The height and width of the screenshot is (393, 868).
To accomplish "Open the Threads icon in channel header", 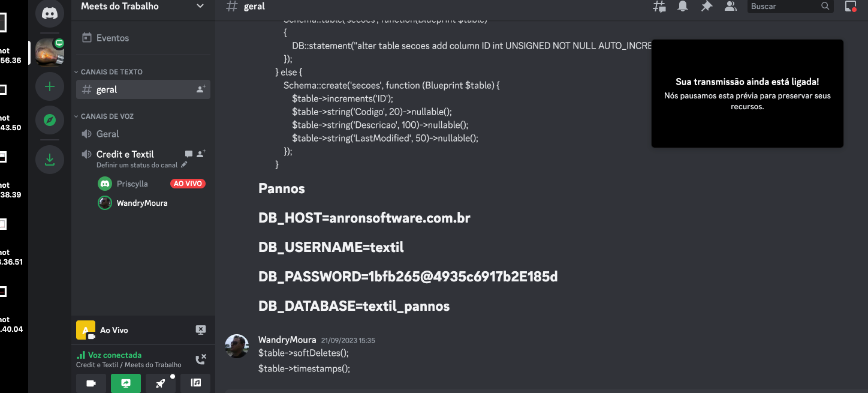I will (x=659, y=7).
